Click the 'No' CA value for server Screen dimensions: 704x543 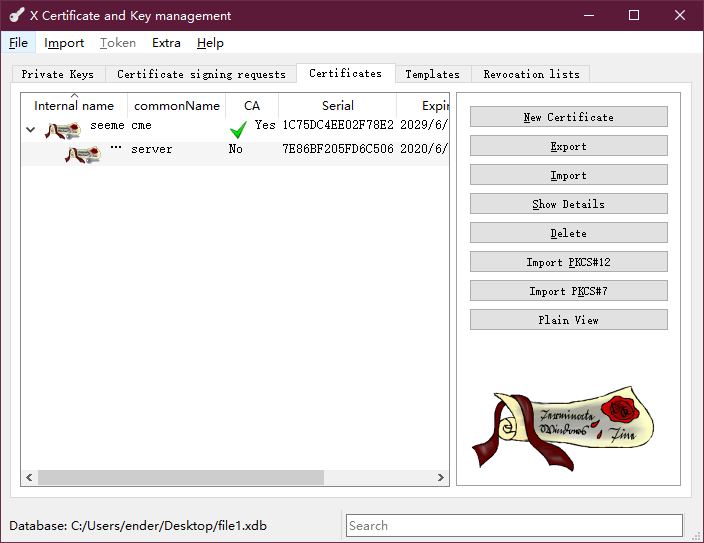[x=235, y=149]
